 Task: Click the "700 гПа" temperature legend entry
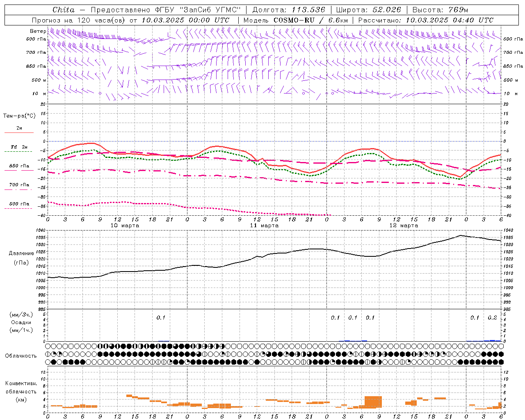click(19, 185)
